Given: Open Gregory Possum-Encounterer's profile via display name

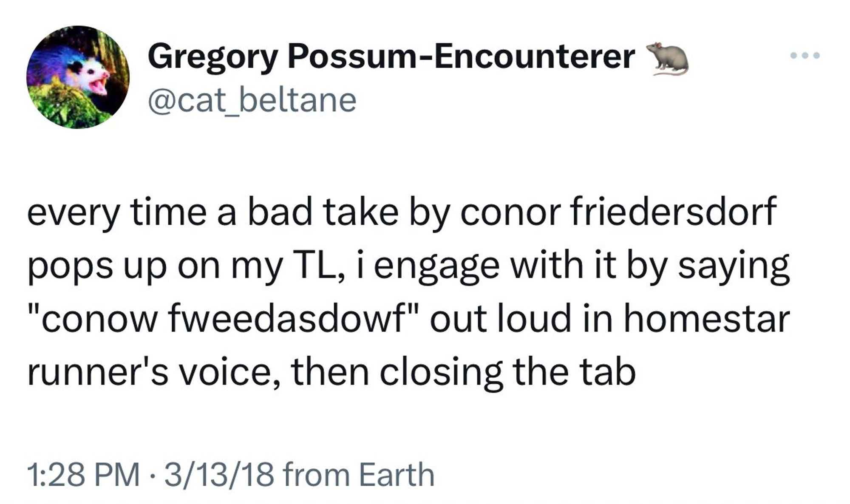Looking at the screenshot, I should [391, 57].
